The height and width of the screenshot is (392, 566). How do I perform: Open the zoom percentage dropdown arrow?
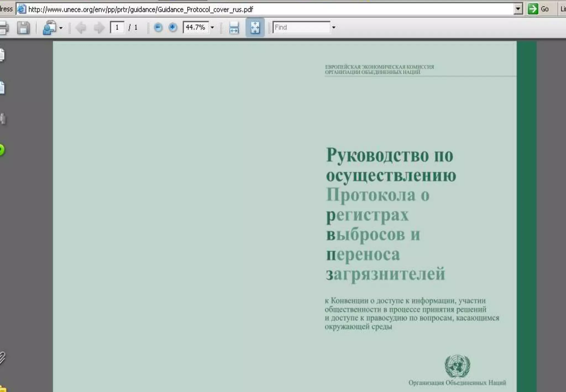pyautogui.click(x=212, y=27)
